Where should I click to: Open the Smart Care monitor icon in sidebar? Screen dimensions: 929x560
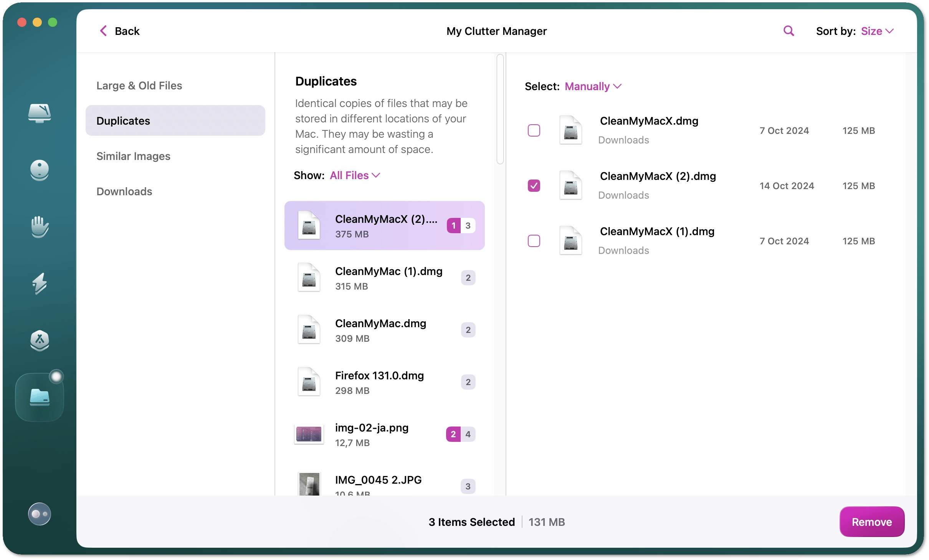pos(40,113)
